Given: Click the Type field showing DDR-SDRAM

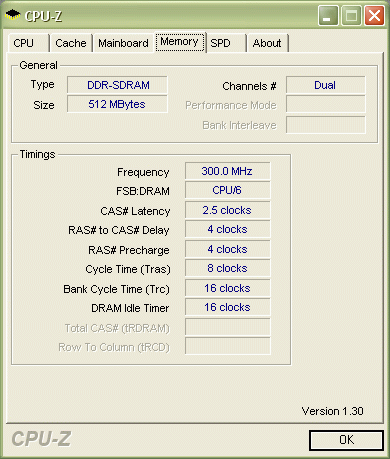Looking at the screenshot, I should click(x=117, y=85).
